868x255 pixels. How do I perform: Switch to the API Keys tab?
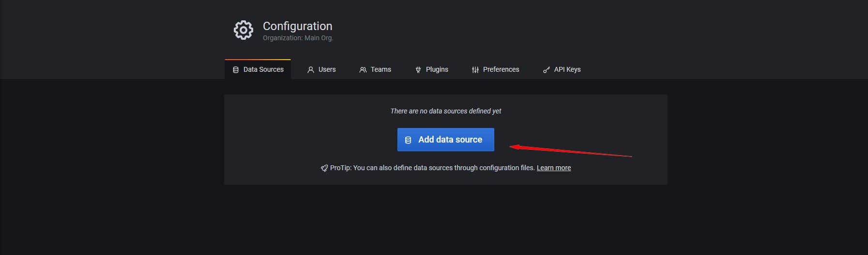567,69
